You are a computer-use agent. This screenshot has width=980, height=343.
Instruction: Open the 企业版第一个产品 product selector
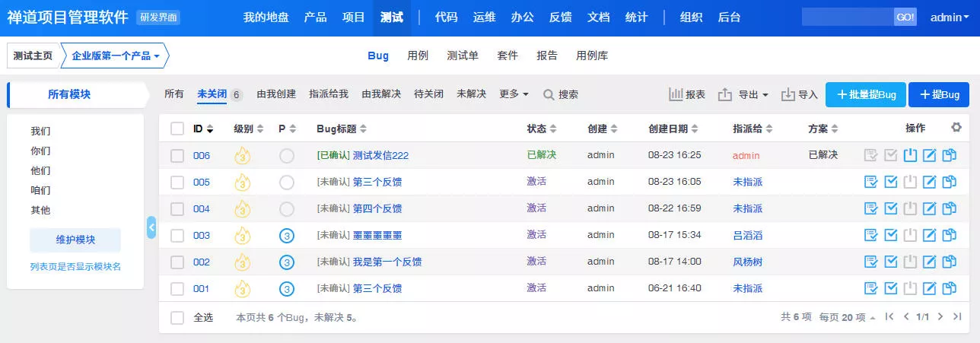coord(116,56)
